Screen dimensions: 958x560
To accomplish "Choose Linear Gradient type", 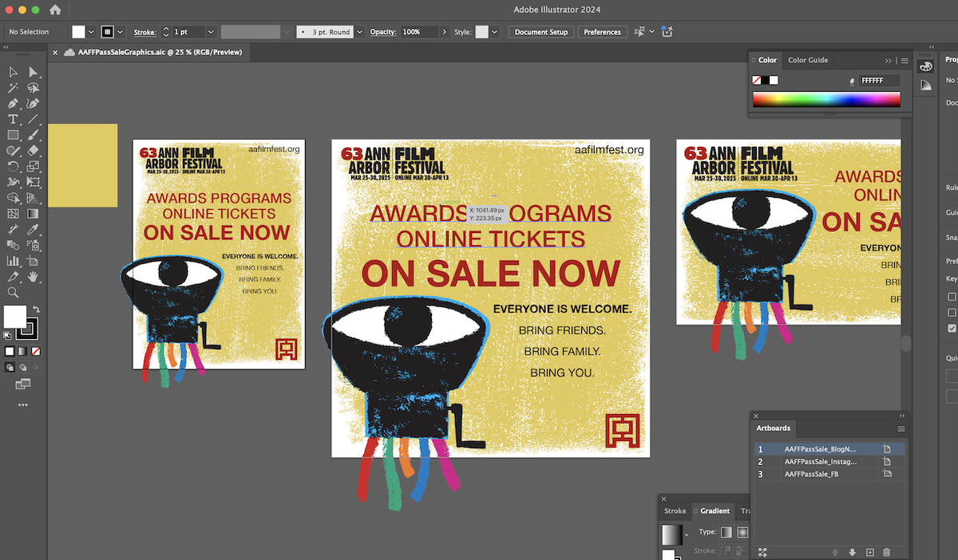I will [x=726, y=532].
